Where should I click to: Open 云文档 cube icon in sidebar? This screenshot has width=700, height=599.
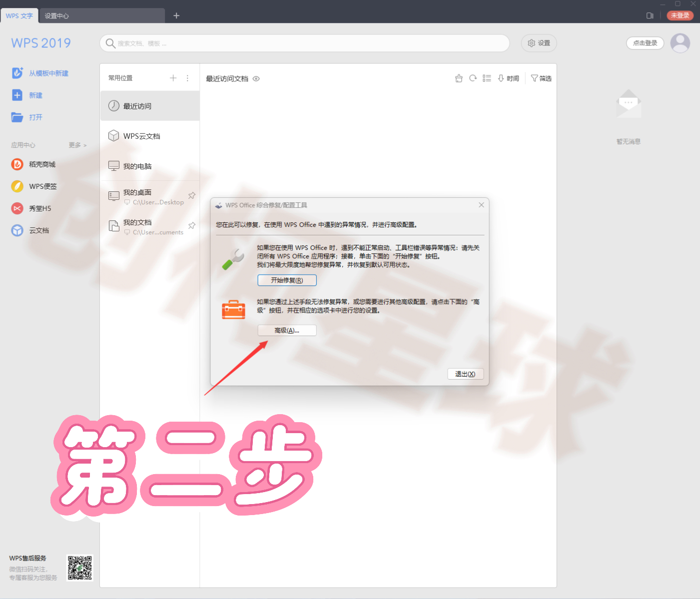click(x=17, y=230)
